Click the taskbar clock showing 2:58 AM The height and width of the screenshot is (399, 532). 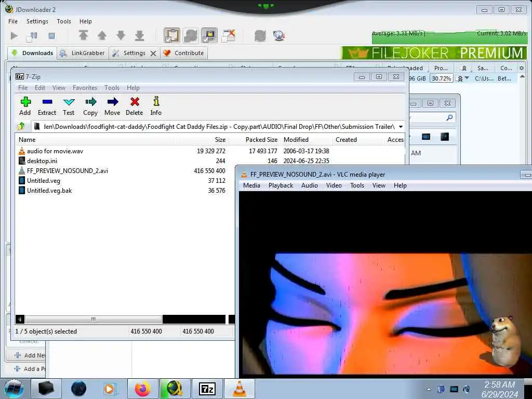pos(499,389)
